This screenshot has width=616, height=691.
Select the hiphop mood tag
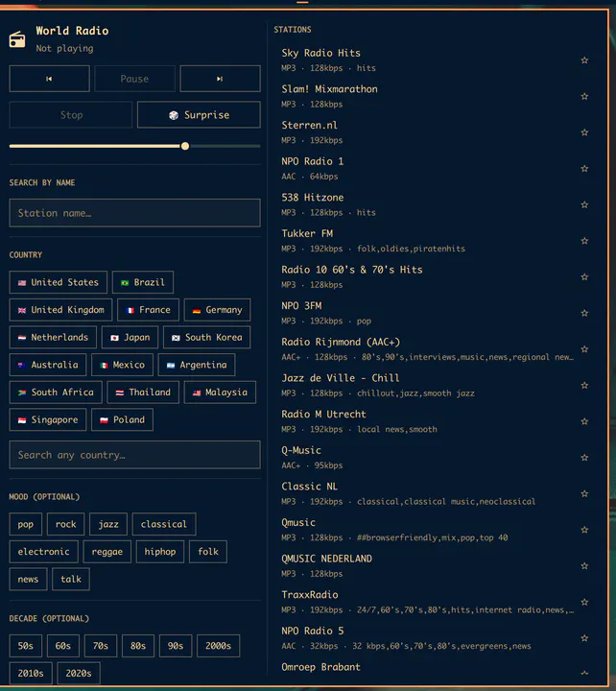click(160, 552)
